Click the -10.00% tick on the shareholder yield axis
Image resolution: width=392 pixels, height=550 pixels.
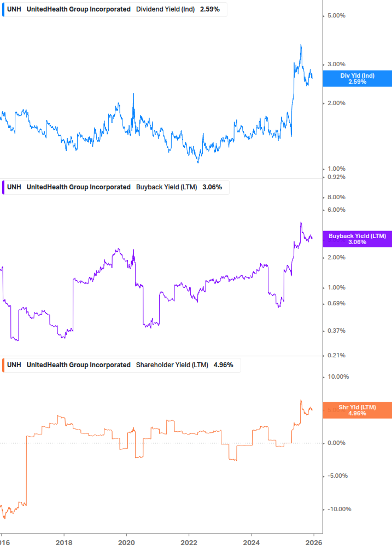(x=339, y=510)
